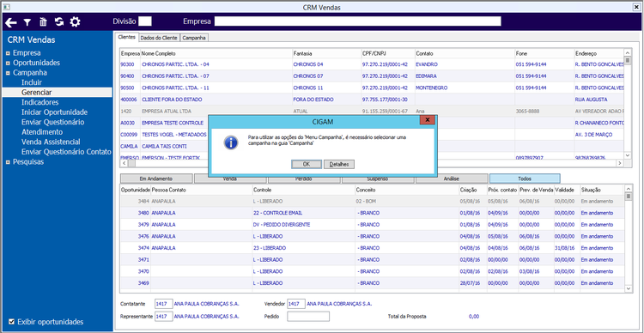Expand the Pesquisas tree node
This screenshot has height=333, width=644.
tap(9, 161)
